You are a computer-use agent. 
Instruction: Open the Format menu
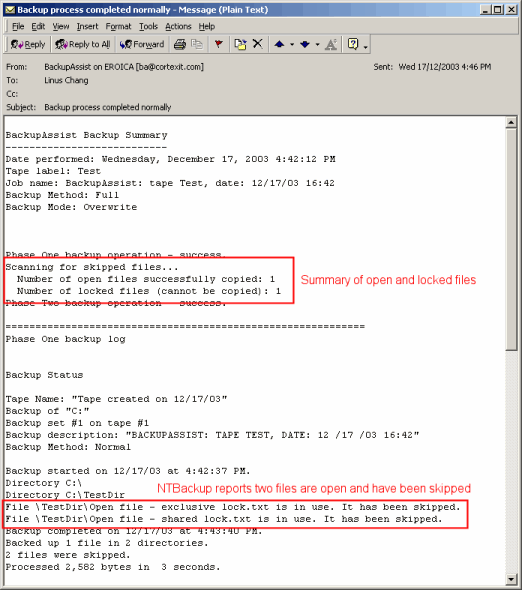click(x=118, y=26)
